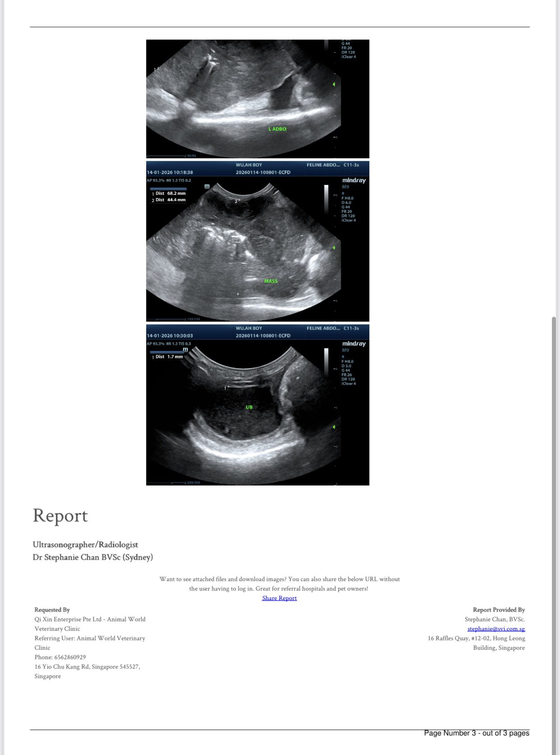560x755 pixels.
Task: Click the clinic phone number 6562860929
Action: (70, 657)
